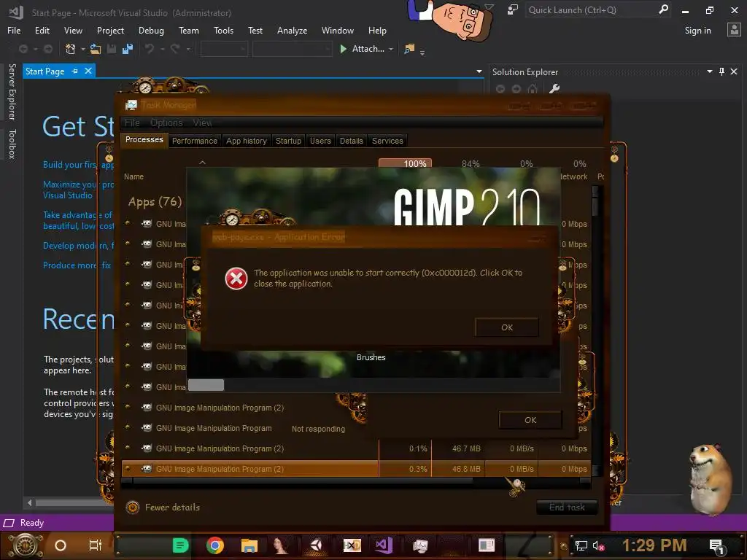The image size is (747, 560).
Task: Open the solution platforms combo box
Action: 292,49
